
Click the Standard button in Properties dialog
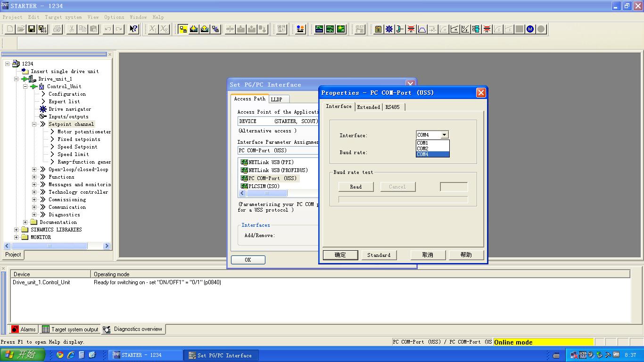click(x=379, y=255)
